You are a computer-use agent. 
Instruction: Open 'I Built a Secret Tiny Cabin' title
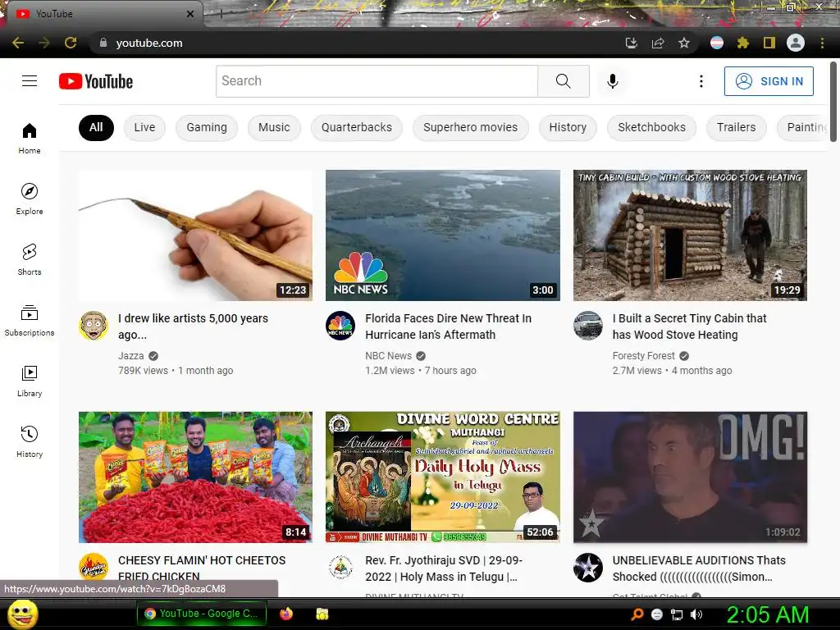(x=689, y=326)
